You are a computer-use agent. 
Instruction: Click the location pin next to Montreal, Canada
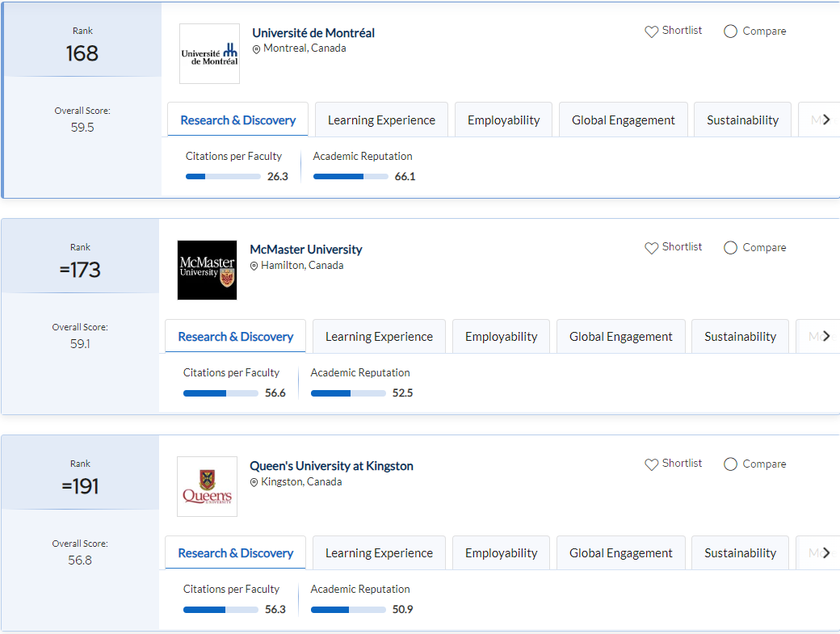(x=257, y=49)
